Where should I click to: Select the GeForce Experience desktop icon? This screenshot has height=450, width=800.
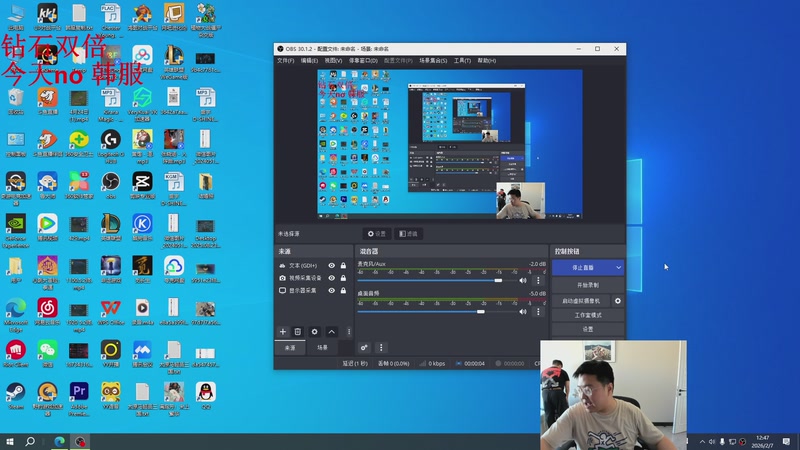pyautogui.click(x=15, y=231)
